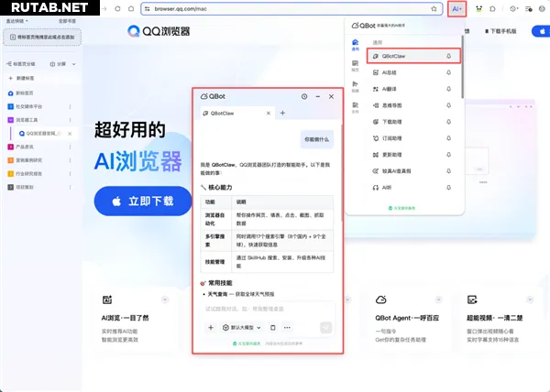This screenshot has width=550, height=392.
Task: Click the AI+ button in the toolbar
Action: [x=458, y=8]
